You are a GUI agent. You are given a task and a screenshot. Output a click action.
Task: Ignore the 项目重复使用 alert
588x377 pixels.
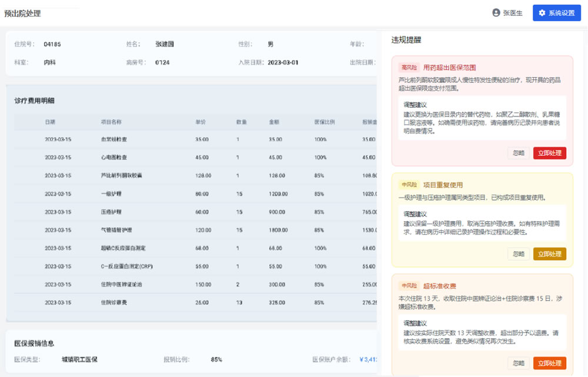pyautogui.click(x=518, y=254)
